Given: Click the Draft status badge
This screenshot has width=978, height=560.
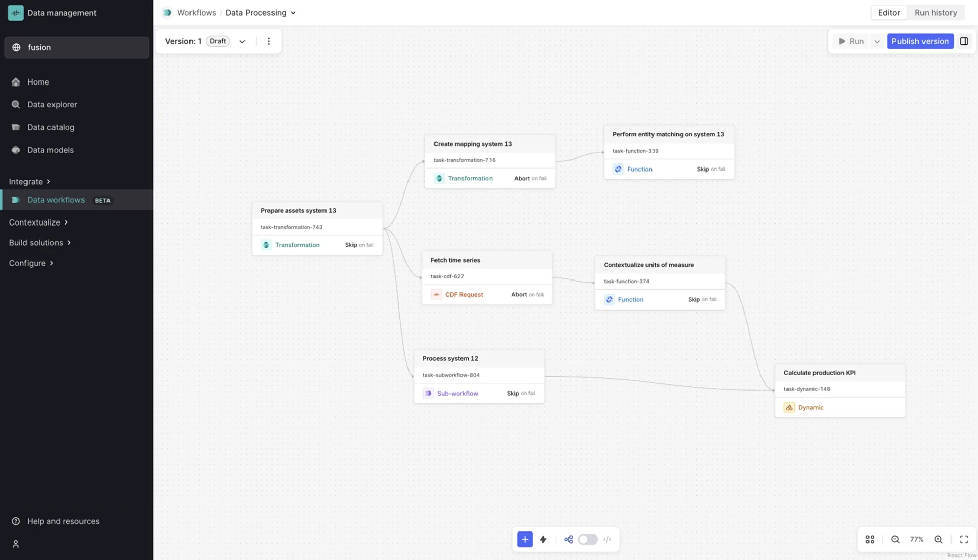Looking at the screenshot, I should [218, 41].
